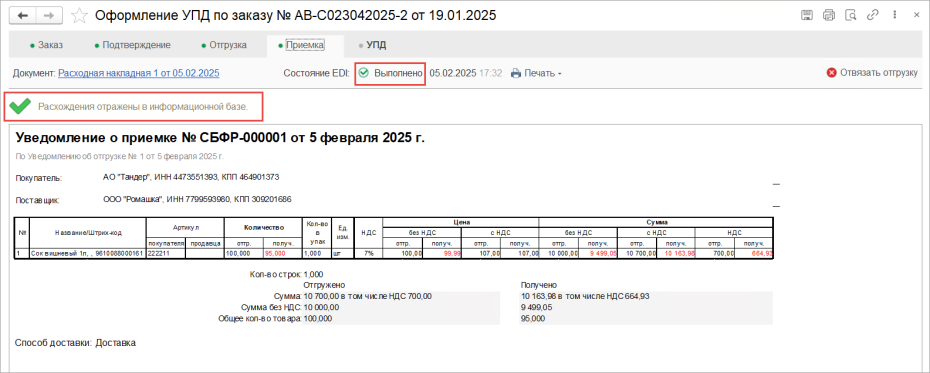The width and height of the screenshot is (930, 373).
Task: Open print preview with magnifier page icon
Action: pos(851,16)
